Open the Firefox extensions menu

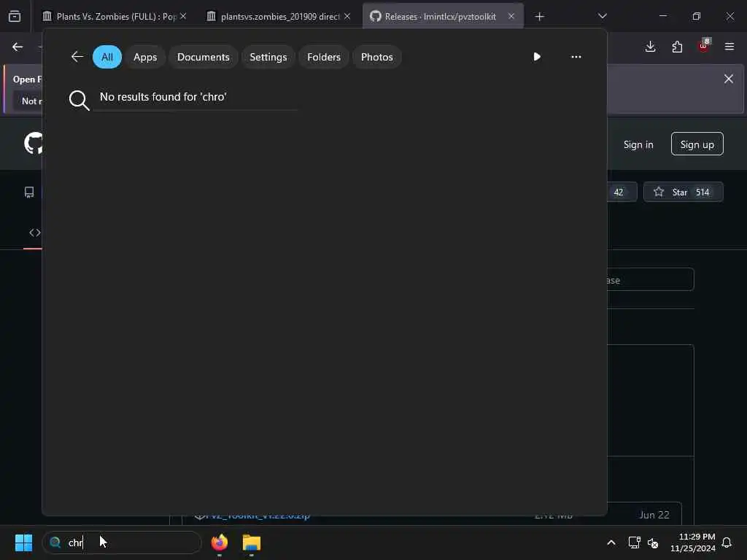coord(677,47)
